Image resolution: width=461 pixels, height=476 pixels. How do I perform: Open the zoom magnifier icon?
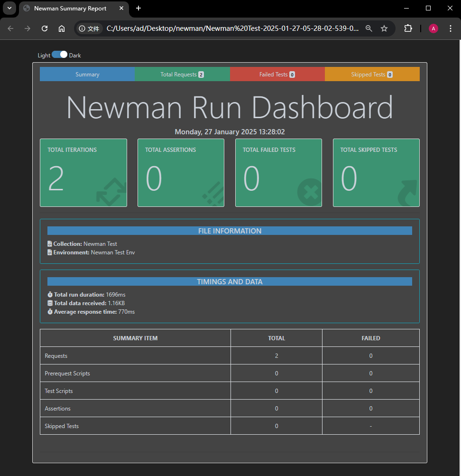pyautogui.click(x=369, y=28)
